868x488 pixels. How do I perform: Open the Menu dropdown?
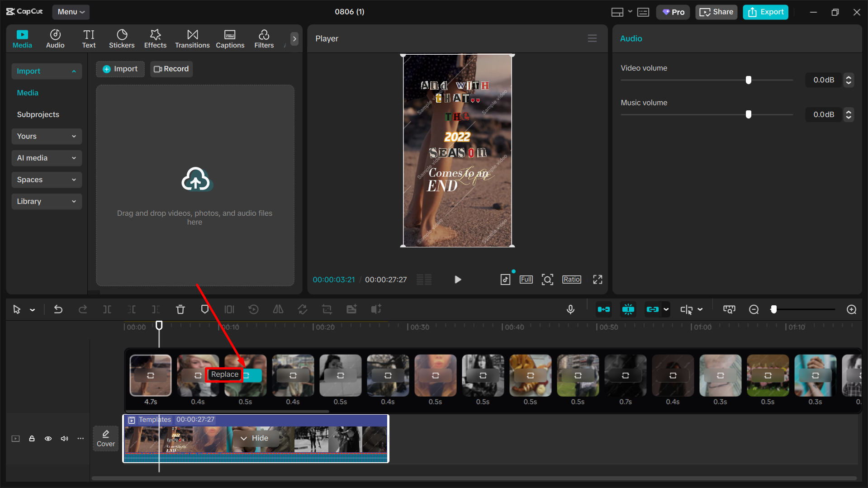(71, 12)
